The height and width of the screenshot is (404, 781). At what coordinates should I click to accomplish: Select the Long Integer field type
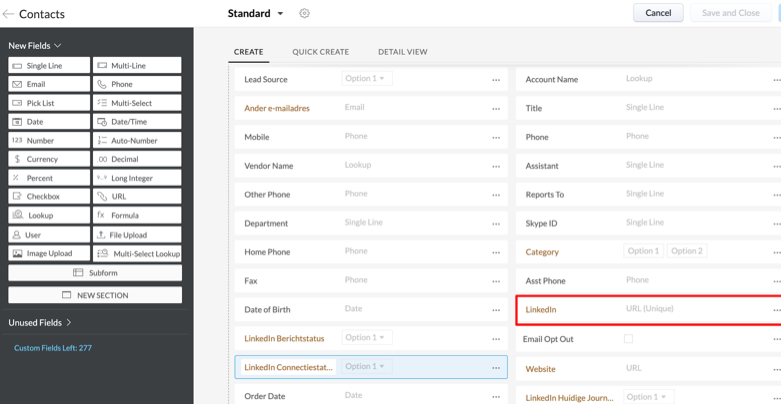[x=137, y=178]
